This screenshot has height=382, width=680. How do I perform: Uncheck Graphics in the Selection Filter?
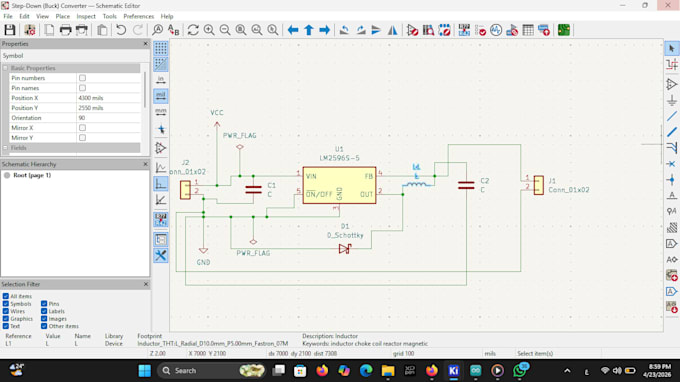coord(6,319)
